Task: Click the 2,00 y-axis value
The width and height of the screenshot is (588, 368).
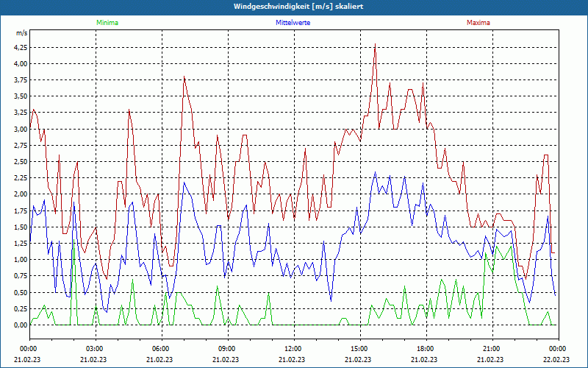Action: (x=21, y=194)
